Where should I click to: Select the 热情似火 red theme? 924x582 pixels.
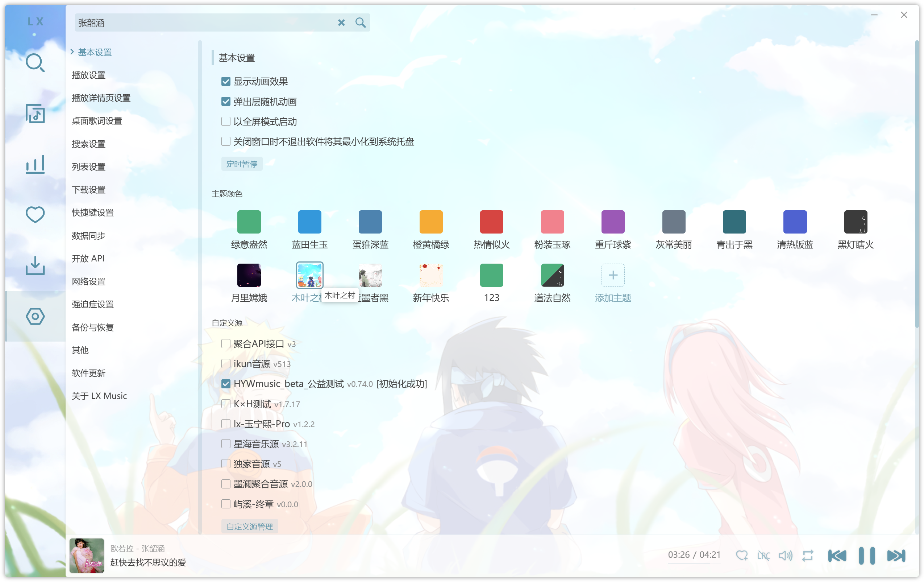[x=492, y=222]
